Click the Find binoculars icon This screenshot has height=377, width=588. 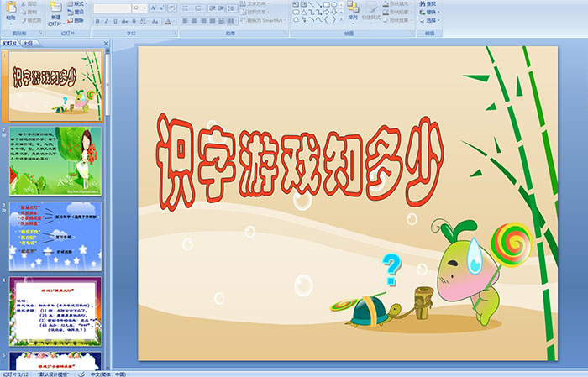click(x=423, y=3)
